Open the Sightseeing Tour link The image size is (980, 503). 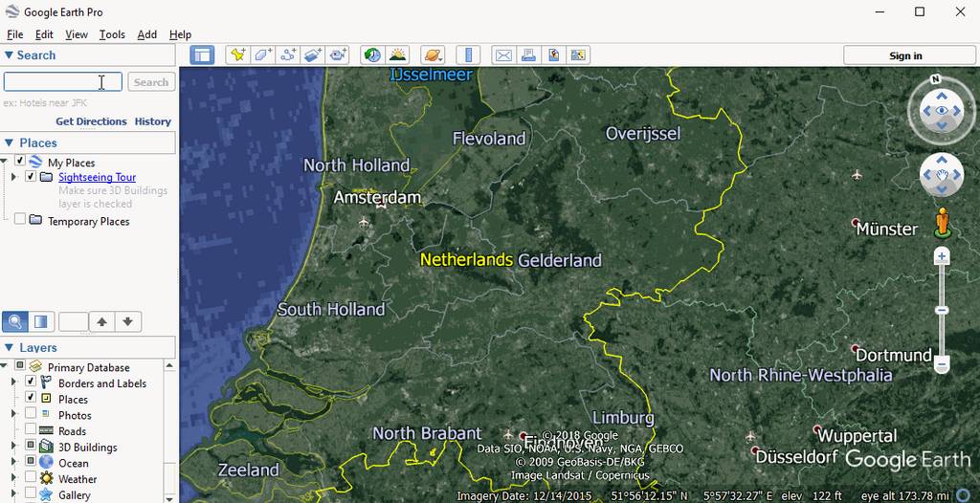97,177
